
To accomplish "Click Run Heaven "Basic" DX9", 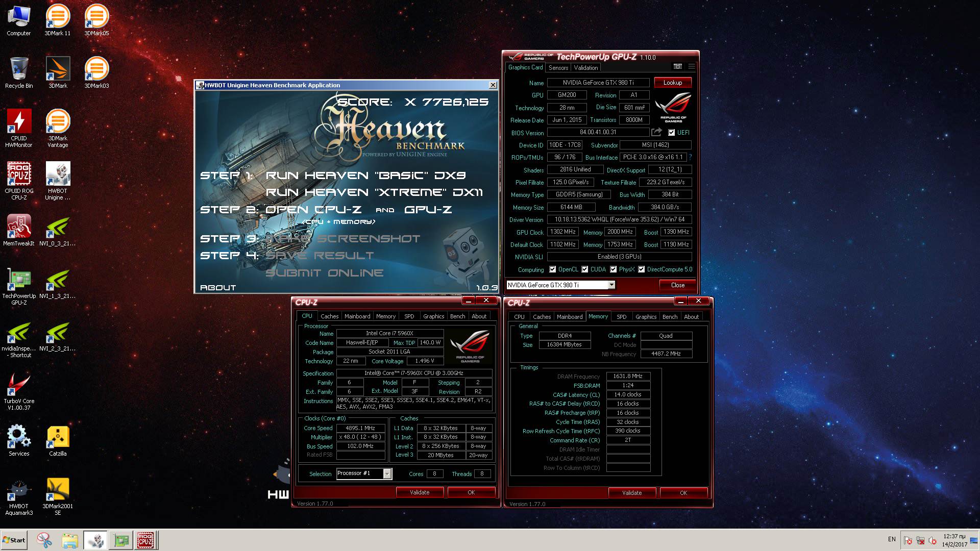I will click(x=365, y=176).
